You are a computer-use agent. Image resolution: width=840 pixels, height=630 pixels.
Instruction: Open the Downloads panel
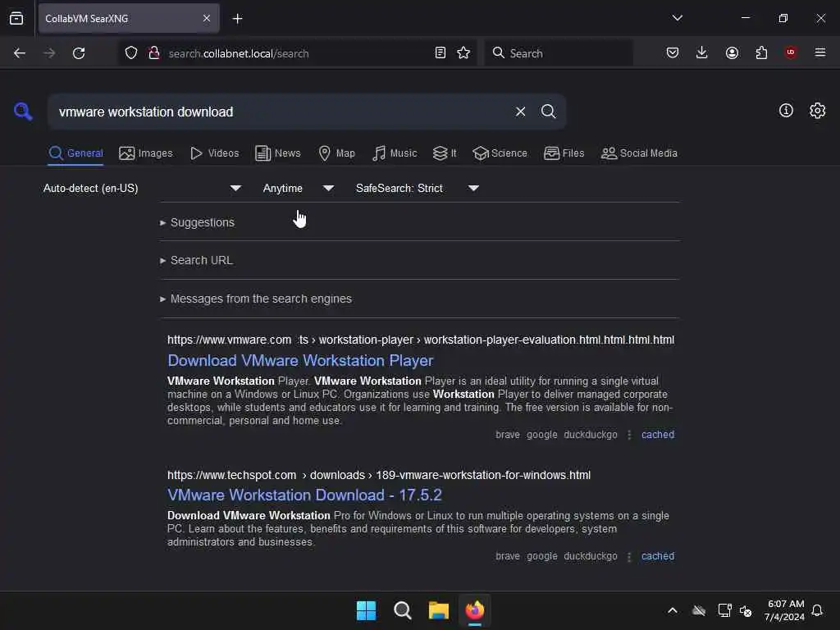coord(702,52)
